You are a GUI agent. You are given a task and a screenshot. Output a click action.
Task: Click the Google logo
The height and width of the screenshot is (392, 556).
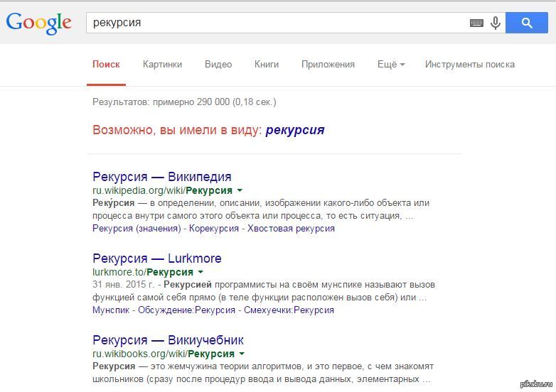point(39,23)
